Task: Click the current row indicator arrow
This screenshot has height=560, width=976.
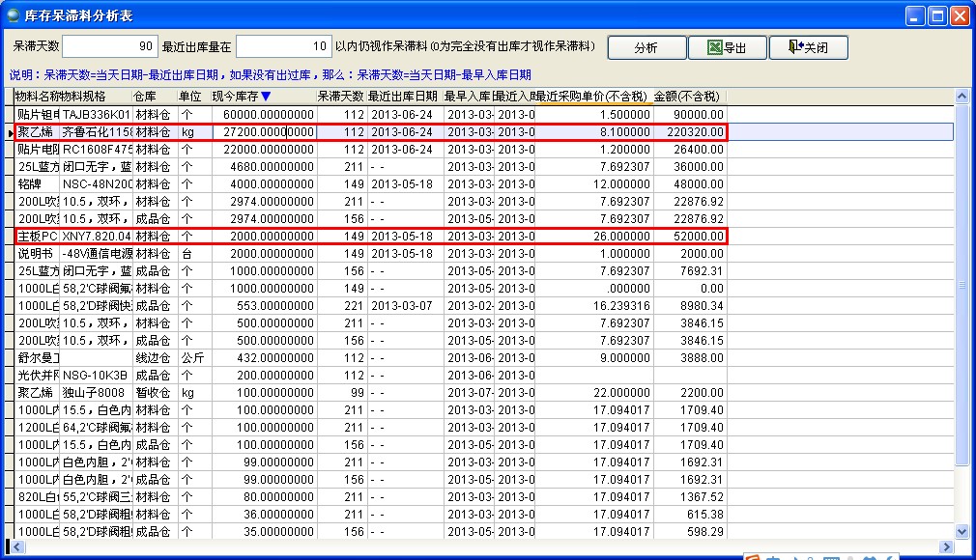Action: point(10,132)
